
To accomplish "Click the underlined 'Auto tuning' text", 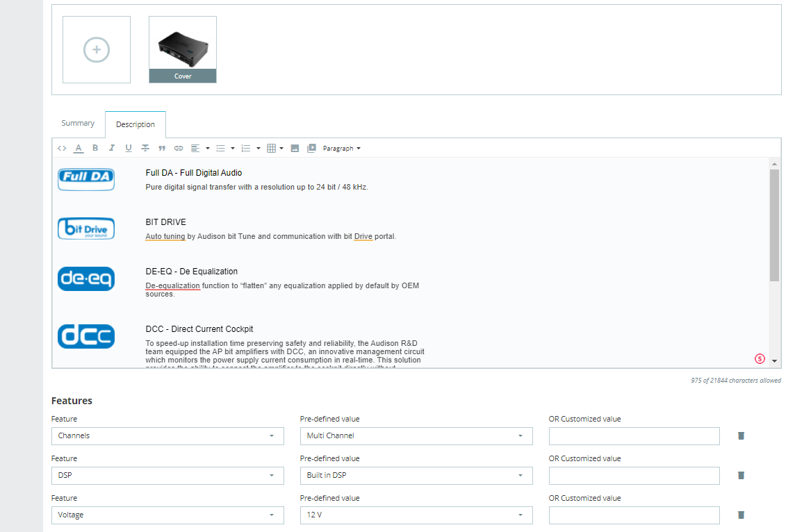I will coord(165,237).
